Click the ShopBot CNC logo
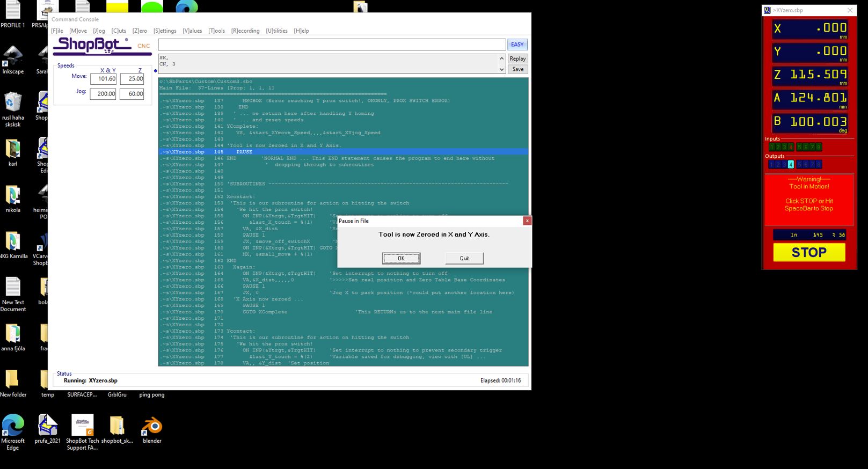Image resolution: width=868 pixels, height=469 pixels. (x=102, y=46)
